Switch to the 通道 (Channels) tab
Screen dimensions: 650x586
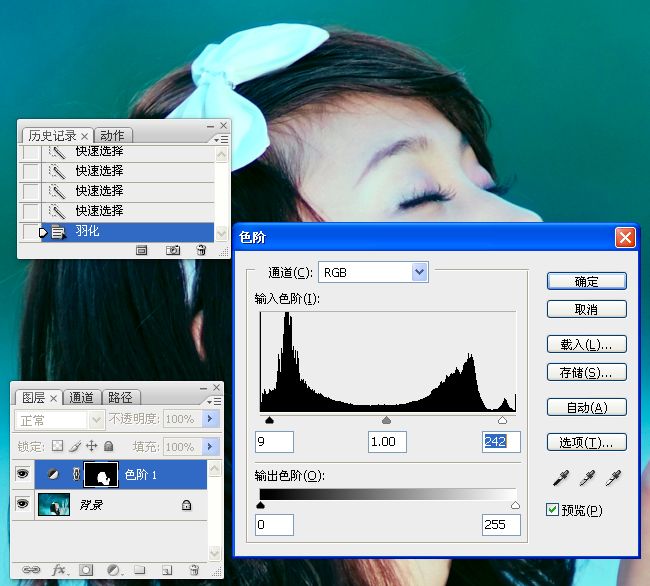[82, 397]
